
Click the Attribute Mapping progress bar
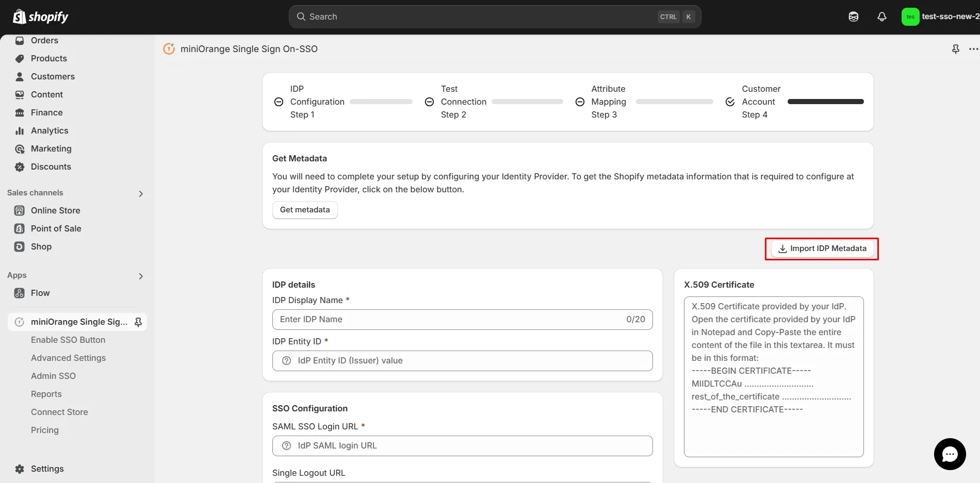pos(674,102)
